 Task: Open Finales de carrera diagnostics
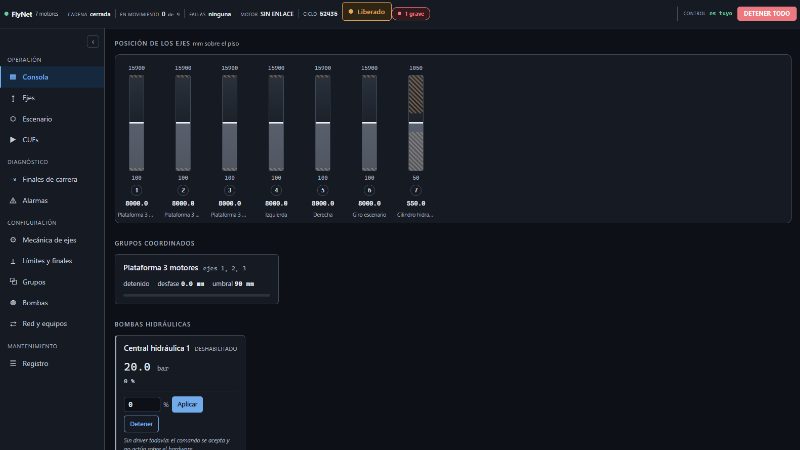coord(52,180)
